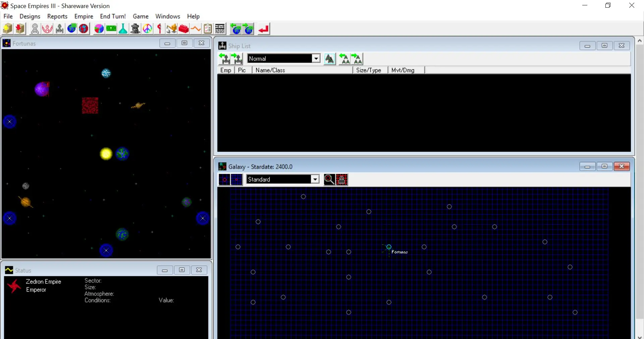644x339 pixels.
Task: Click the Emperor title in Status window
Action: [36, 290]
